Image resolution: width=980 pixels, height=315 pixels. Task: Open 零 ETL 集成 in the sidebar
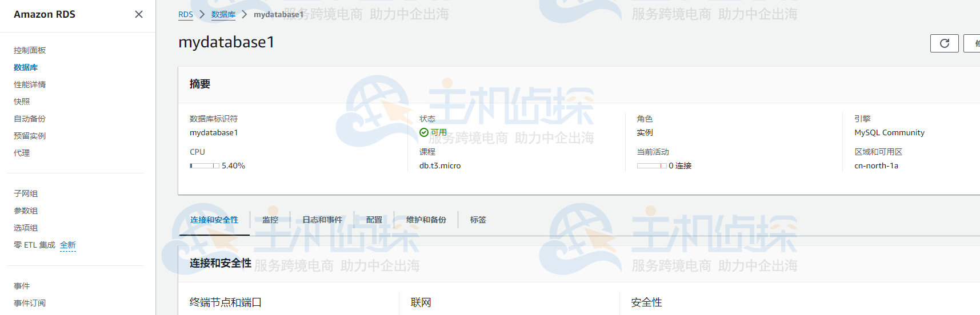34,245
